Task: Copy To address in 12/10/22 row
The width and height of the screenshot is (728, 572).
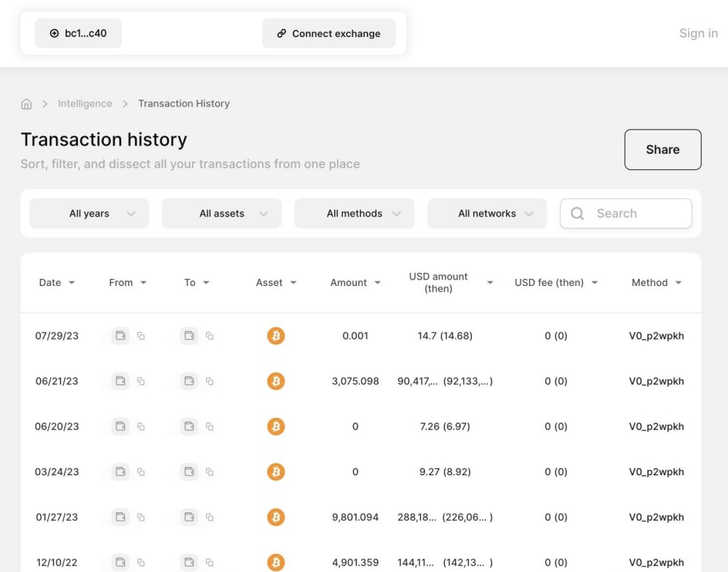Action: [210, 562]
